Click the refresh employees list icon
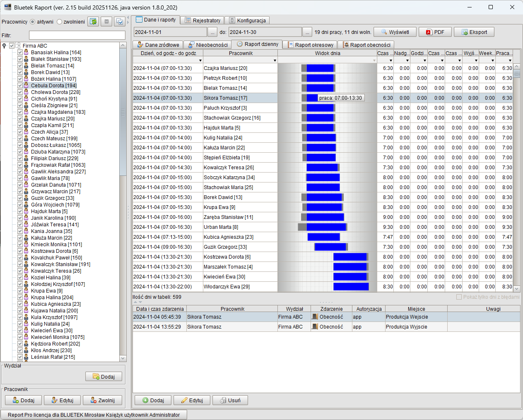This screenshot has width=523, height=420. 93,22
